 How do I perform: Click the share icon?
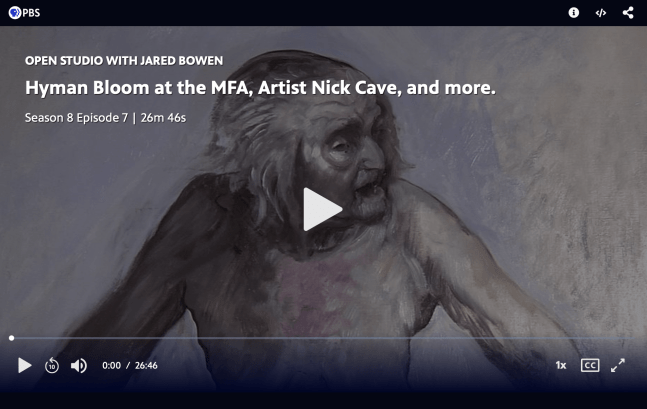coord(628,13)
